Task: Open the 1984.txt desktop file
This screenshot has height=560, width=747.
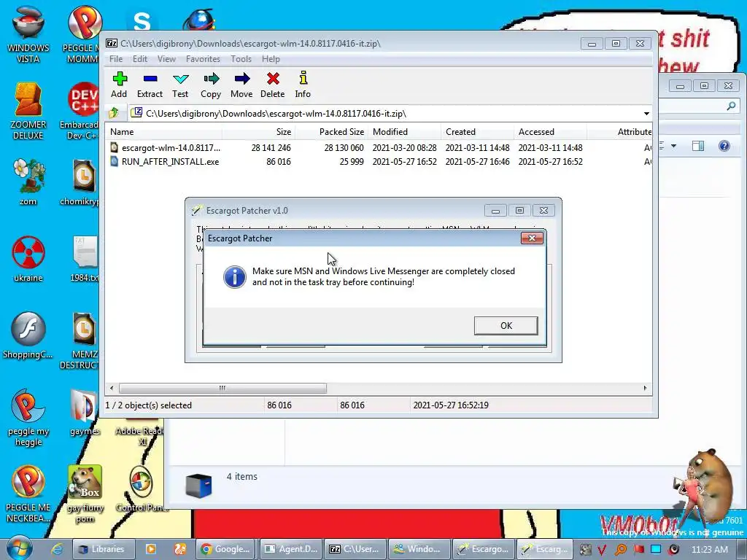Action: (85, 259)
